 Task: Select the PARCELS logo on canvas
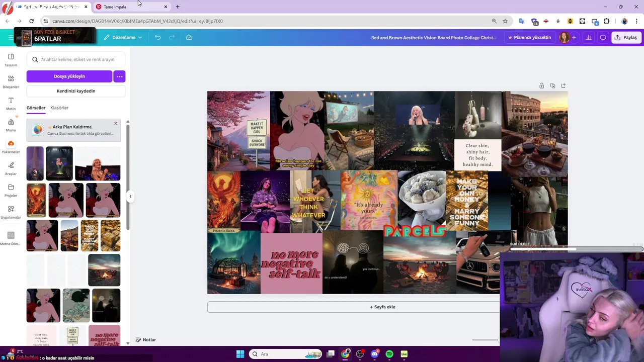[x=415, y=231]
